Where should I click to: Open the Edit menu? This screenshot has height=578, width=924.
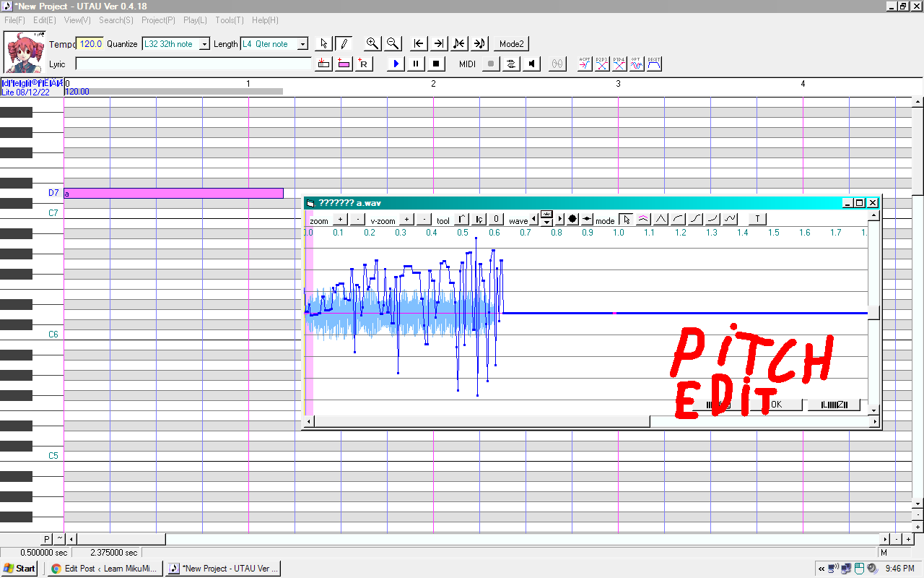tap(45, 20)
